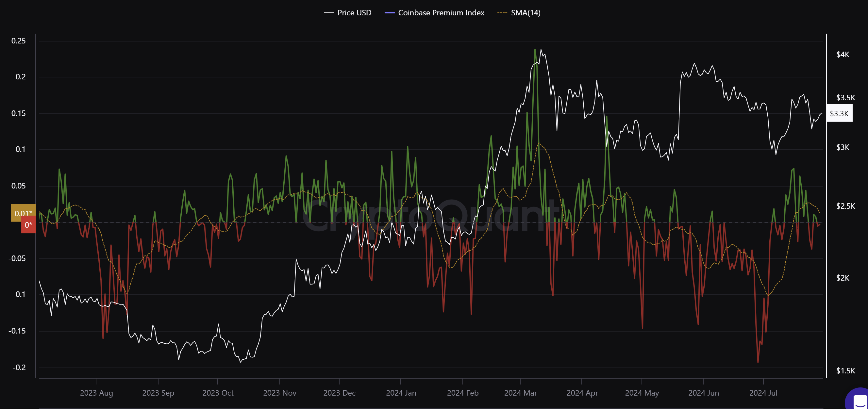Click the yellow 0.01* SMA value tag
Image resolution: width=868 pixels, height=409 pixels.
point(23,213)
